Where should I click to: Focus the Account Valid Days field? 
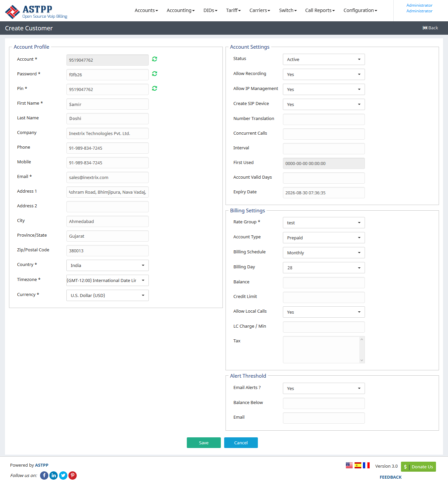click(x=324, y=178)
